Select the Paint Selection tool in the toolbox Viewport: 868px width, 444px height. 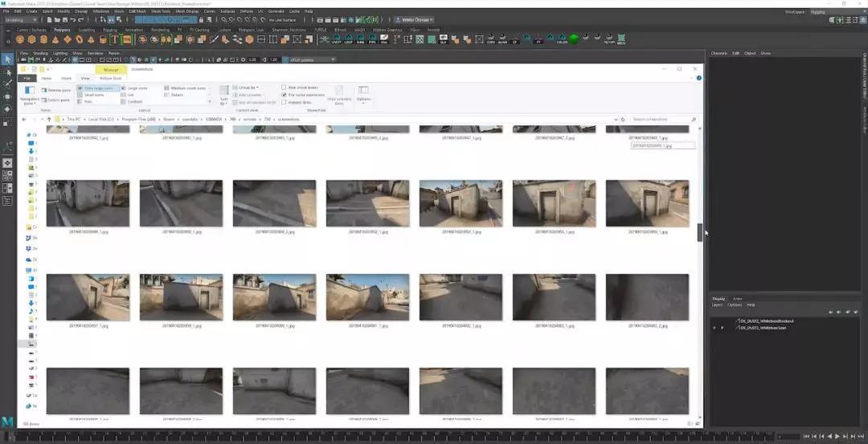[x=8, y=84]
